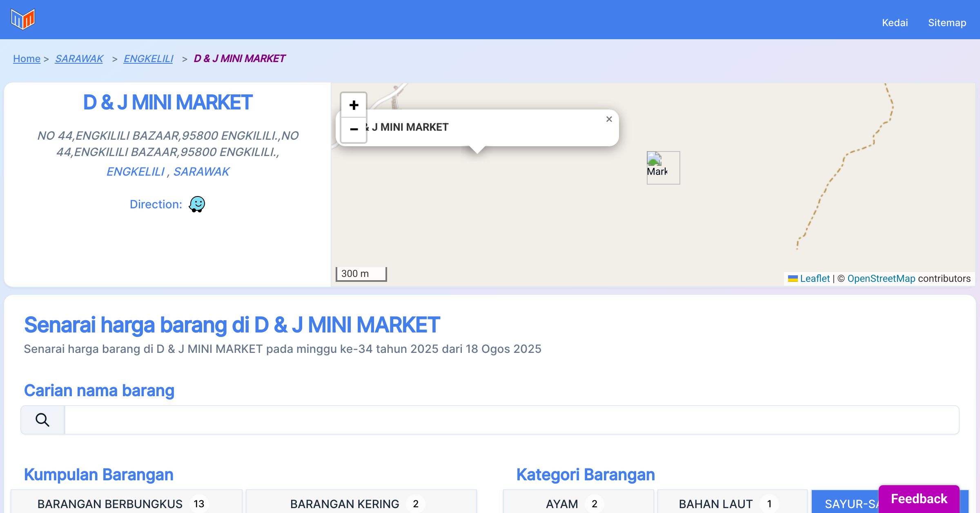Open ENGKELILI breadcrumb link
Screen dimensions: 980x513
[148, 59]
